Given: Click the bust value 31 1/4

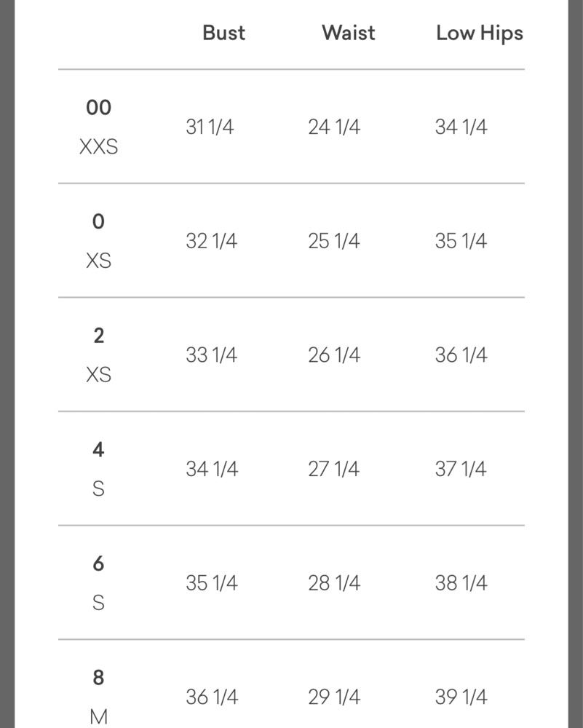Looking at the screenshot, I should tap(210, 127).
